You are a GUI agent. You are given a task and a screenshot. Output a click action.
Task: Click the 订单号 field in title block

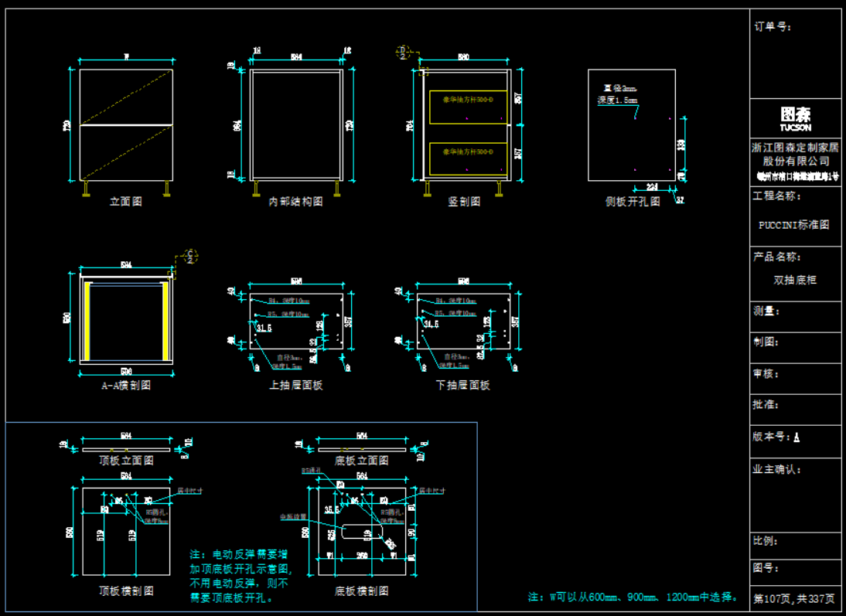tap(773, 26)
